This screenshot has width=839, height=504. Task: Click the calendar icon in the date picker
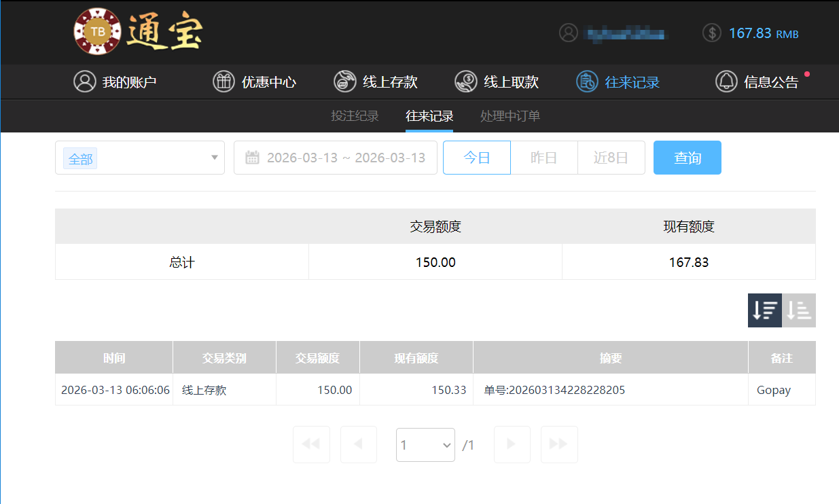tap(254, 158)
